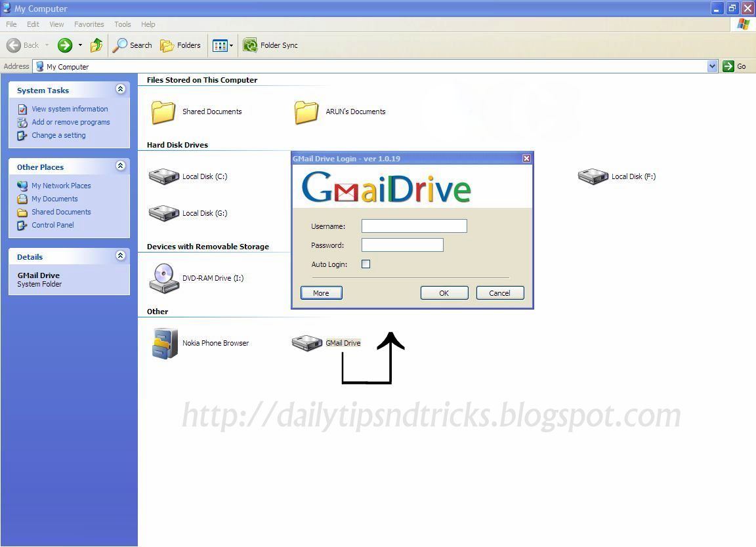Click the More button in login dialog
The height and width of the screenshot is (547, 756).
[321, 293]
